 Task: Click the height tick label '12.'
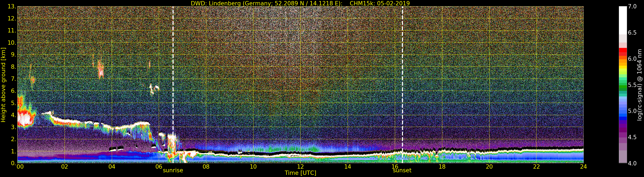[12, 18]
